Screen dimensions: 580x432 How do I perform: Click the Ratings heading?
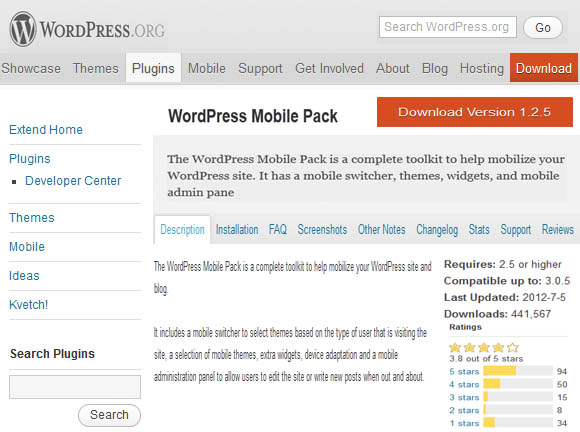pos(465,327)
